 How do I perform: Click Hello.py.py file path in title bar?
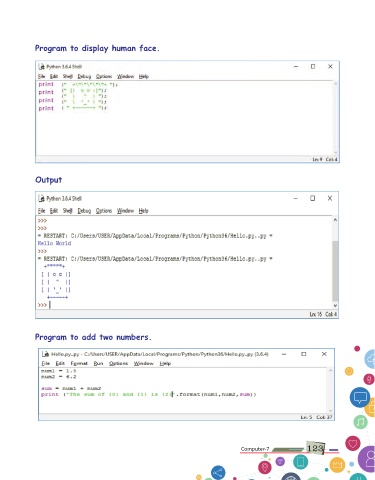pos(160,354)
